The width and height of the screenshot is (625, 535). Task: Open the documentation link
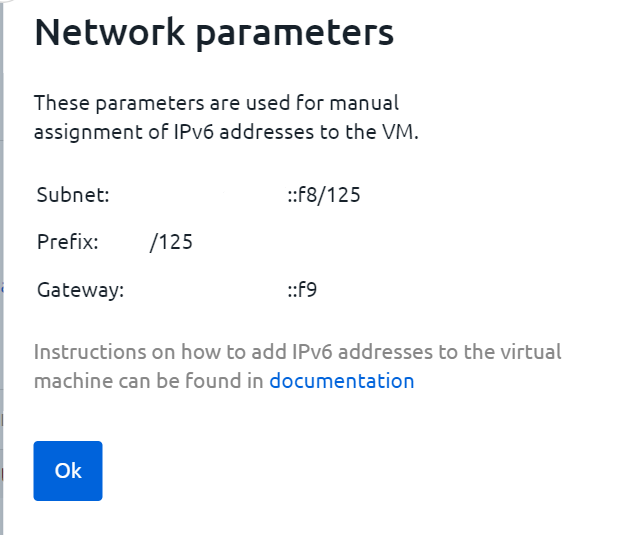(342, 381)
